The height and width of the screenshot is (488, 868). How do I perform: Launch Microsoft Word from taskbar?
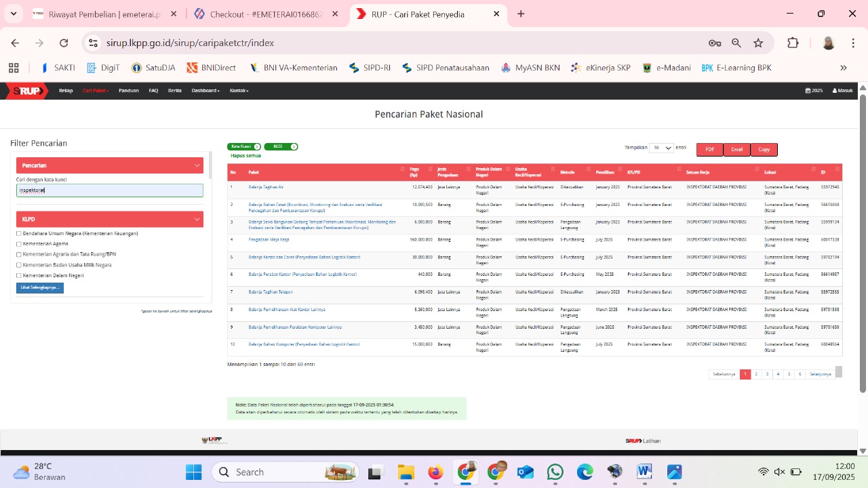point(644,472)
